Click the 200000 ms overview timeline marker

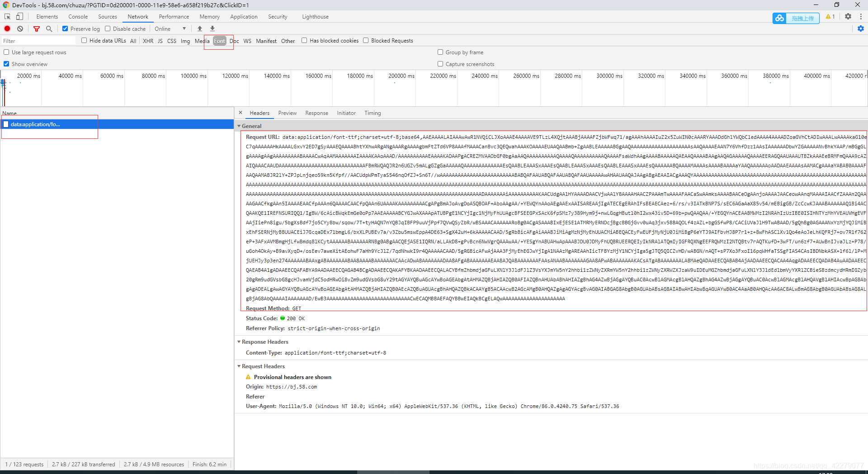pyautogui.click(x=401, y=76)
